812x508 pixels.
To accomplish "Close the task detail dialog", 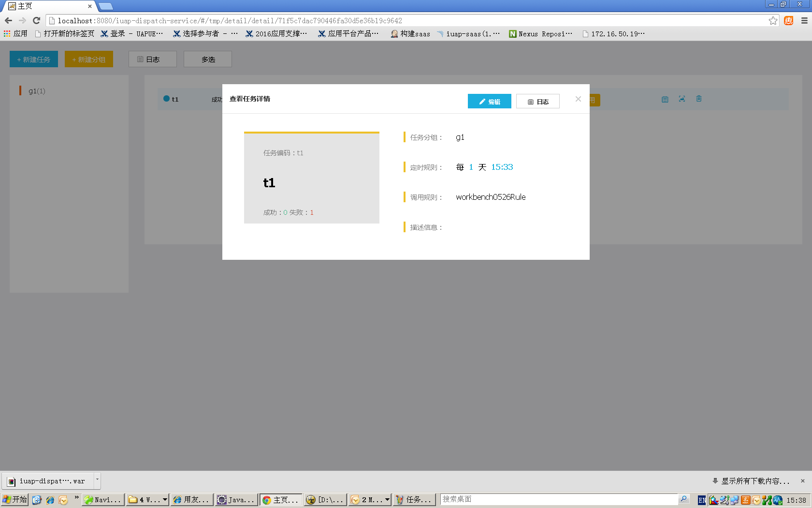I will pyautogui.click(x=578, y=99).
